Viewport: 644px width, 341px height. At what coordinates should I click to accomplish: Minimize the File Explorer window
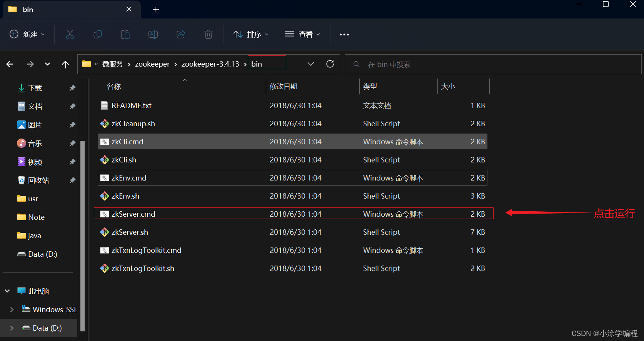pyautogui.click(x=579, y=4)
